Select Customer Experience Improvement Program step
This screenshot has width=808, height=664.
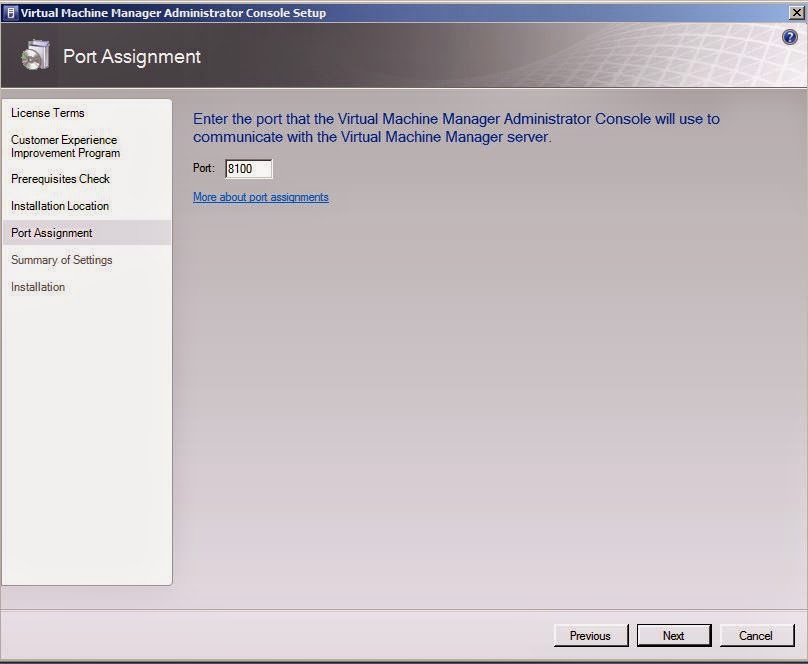point(65,146)
